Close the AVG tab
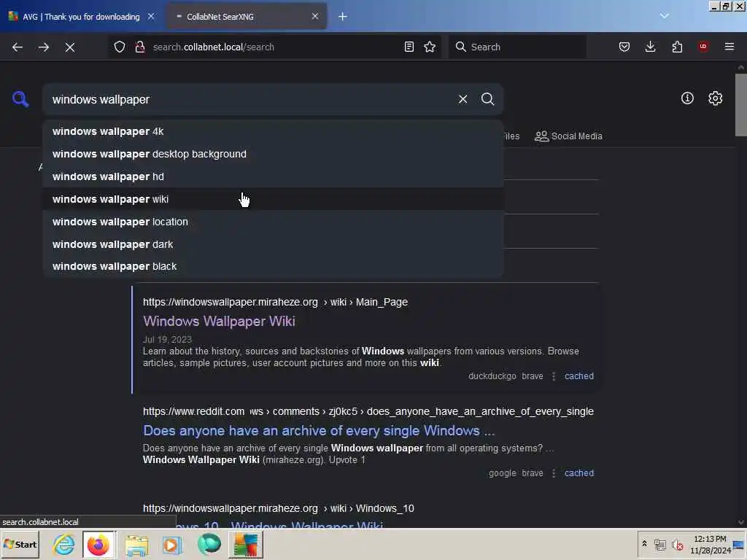Screen dimensions: 747x560 (151, 17)
